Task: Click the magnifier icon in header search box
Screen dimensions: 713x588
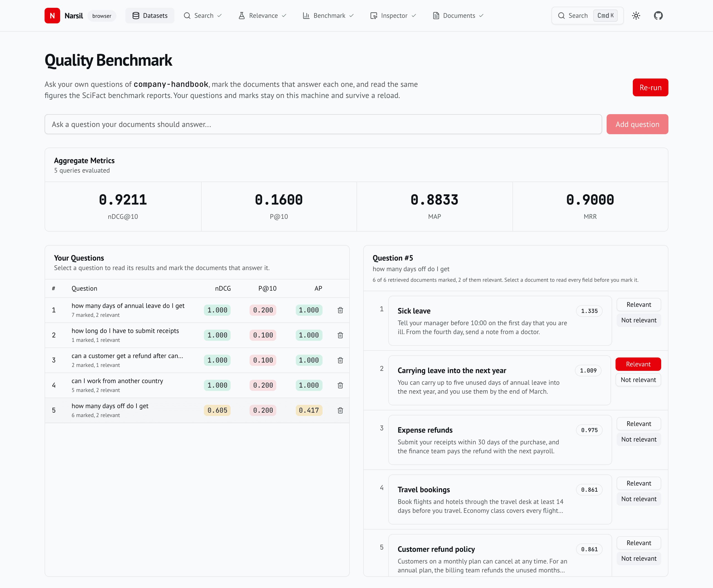Action: 561,16
